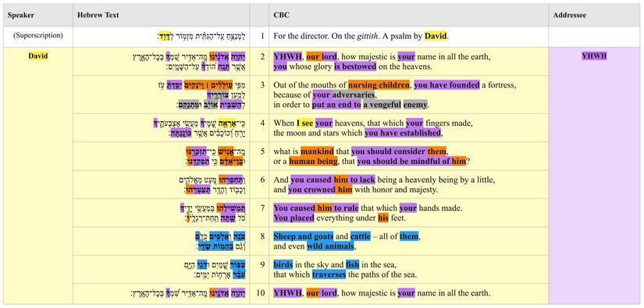Click the Addressee column header
Screen dimensions: 644x308
pos(594,15)
